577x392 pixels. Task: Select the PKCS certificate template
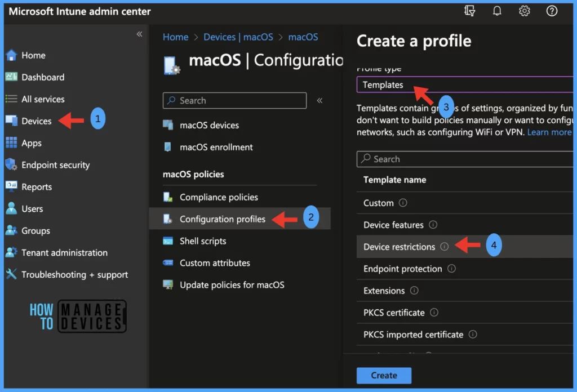coord(465,313)
